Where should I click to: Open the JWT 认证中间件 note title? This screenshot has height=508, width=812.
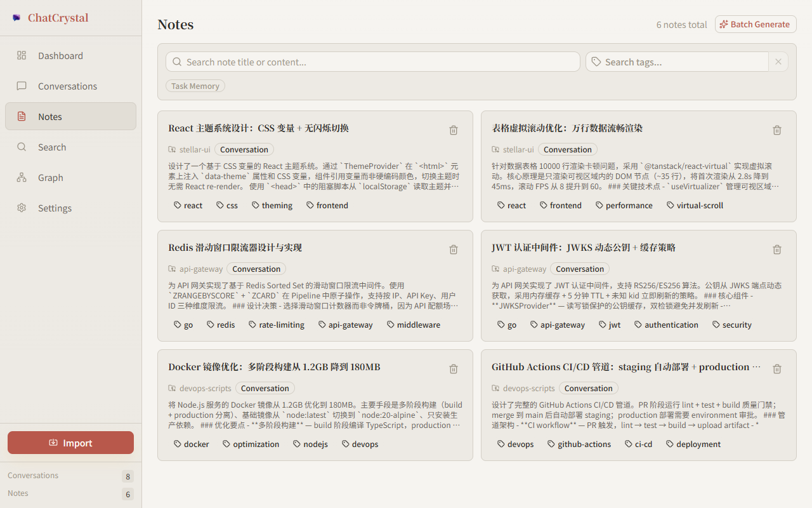coord(584,248)
